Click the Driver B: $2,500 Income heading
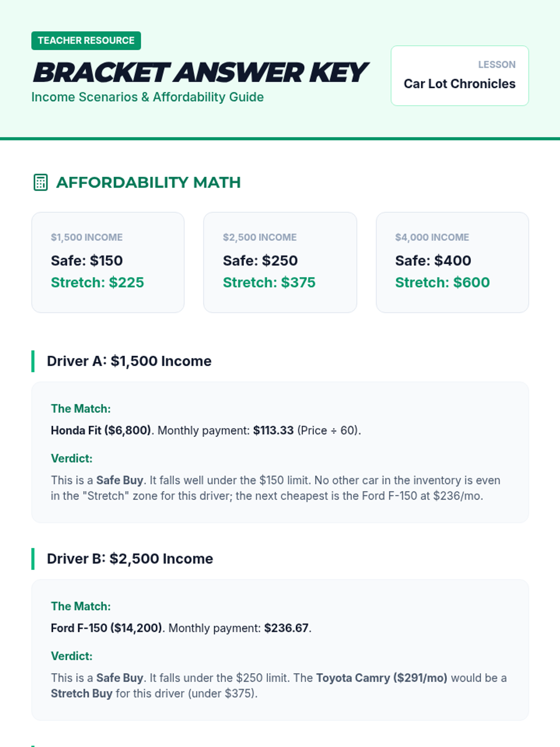The width and height of the screenshot is (560, 747). (x=130, y=558)
